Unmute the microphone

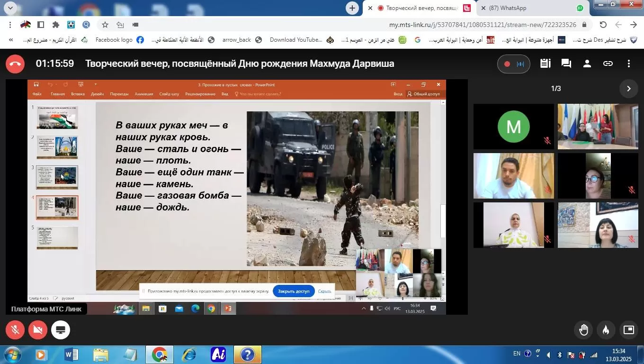[15, 330]
